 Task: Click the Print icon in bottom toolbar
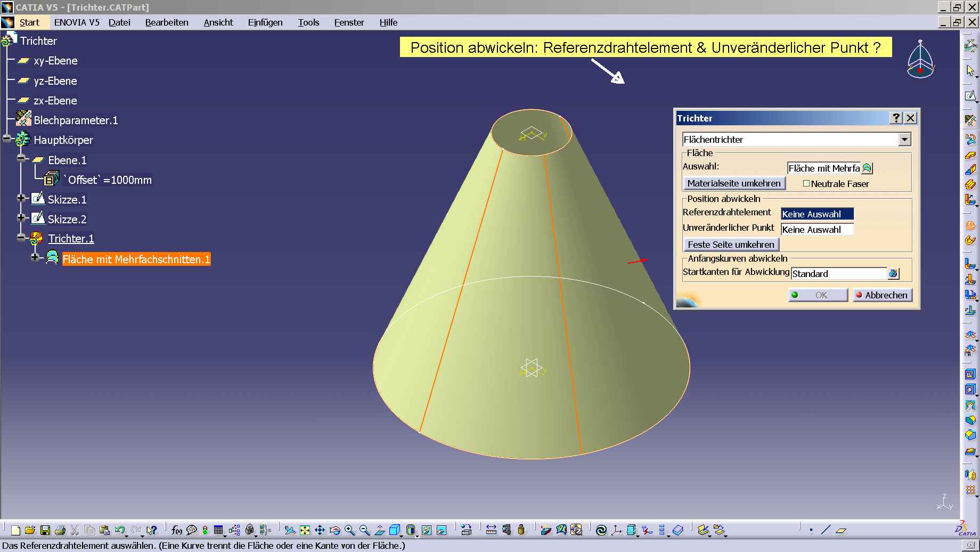(60, 530)
